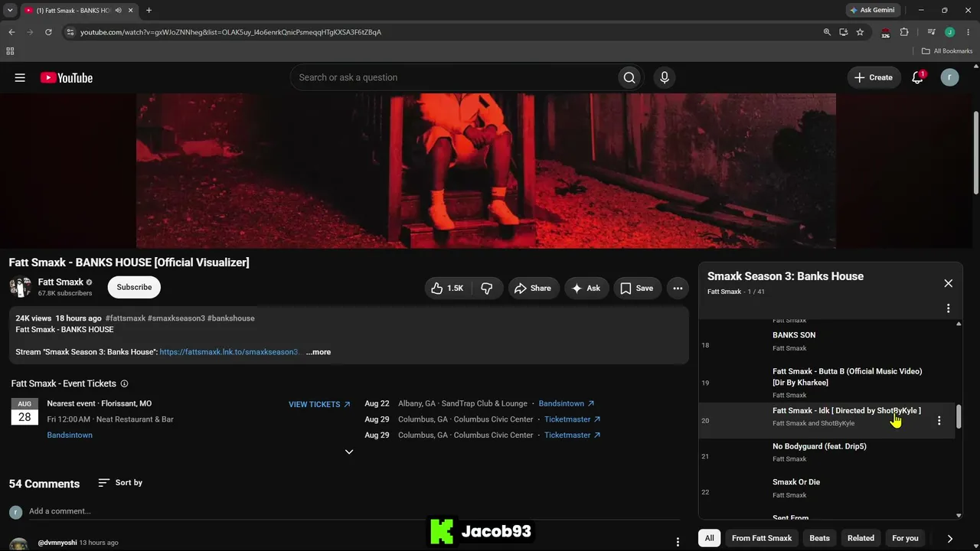The height and width of the screenshot is (551, 980).
Task: Open more actions ellipsis beside Save
Action: click(x=678, y=289)
